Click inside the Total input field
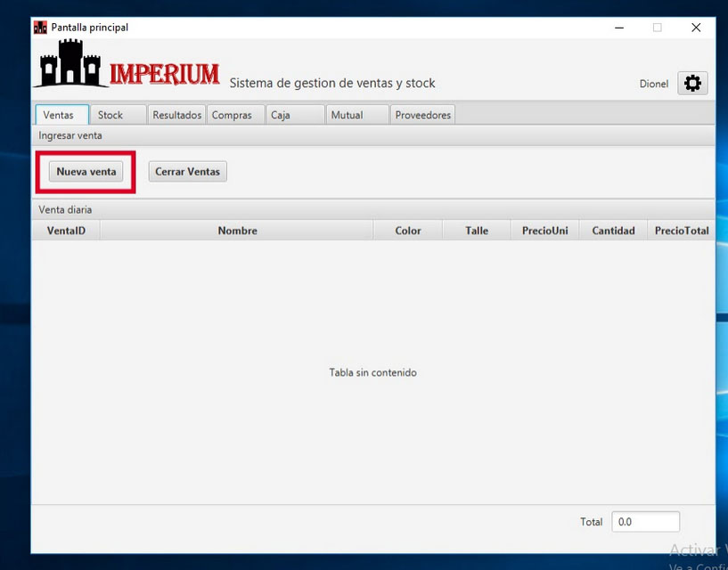 [645, 521]
